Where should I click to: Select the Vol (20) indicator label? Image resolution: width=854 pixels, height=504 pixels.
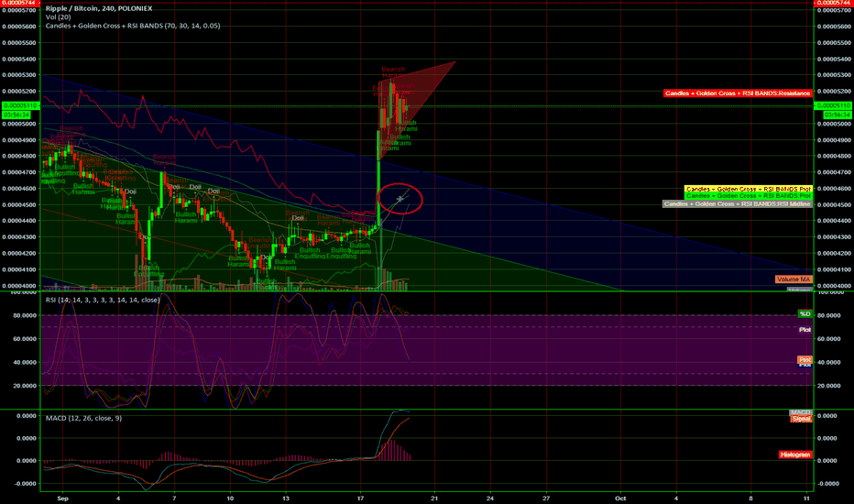[59, 16]
